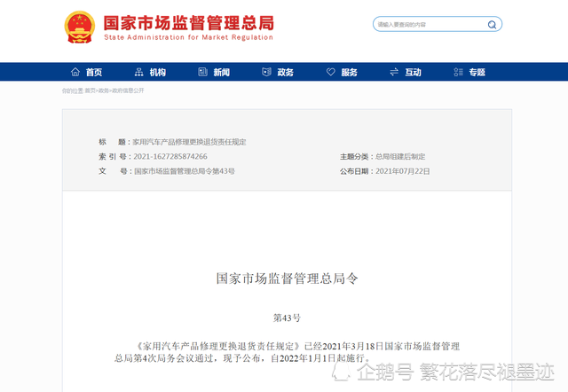This screenshot has width=568, height=392.
Task: Click the body paragraph starting 《家用汽车产品修理更换退货责任规定》
Action: pos(287,352)
